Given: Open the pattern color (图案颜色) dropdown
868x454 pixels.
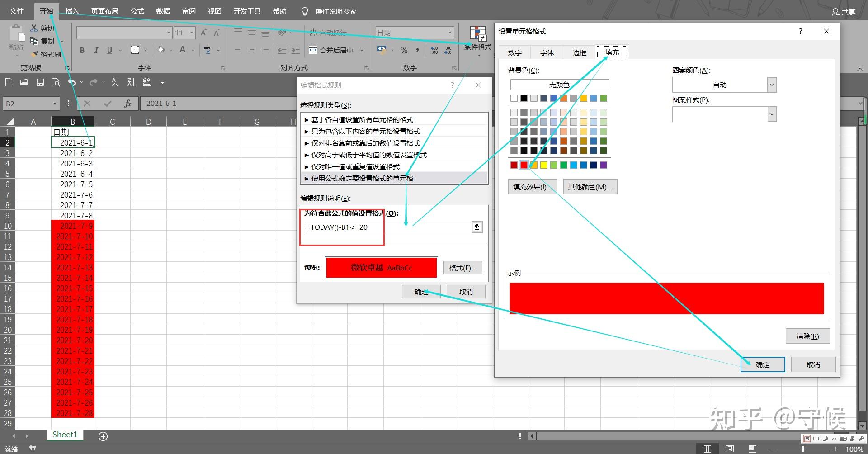Looking at the screenshot, I should [x=772, y=85].
